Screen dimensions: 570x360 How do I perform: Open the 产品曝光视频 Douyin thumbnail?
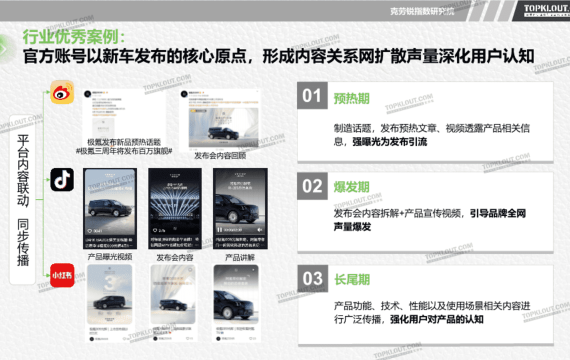pos(110,208)
